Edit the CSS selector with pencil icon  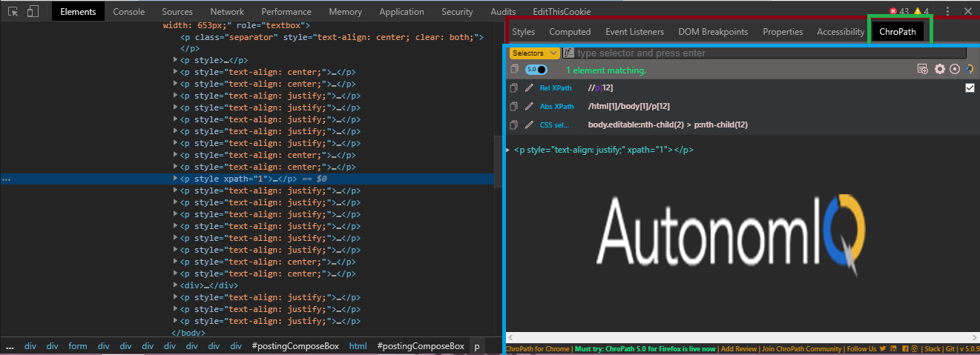pyautogui.click(x=529, y=125)
